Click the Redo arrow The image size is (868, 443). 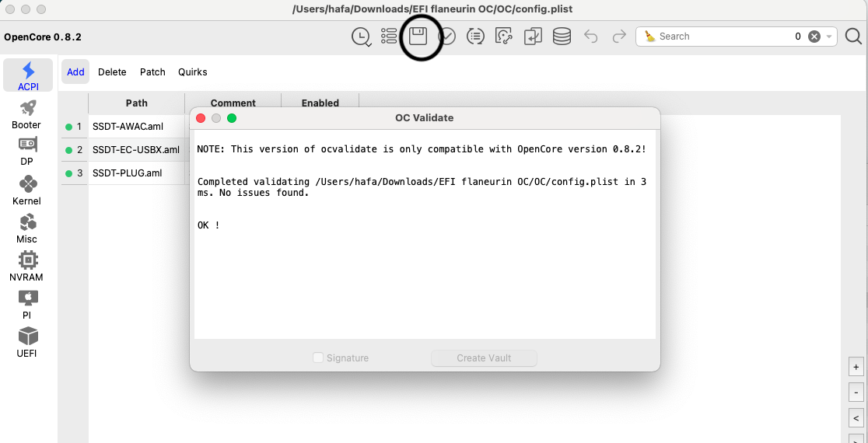click(x=619, y=37)
